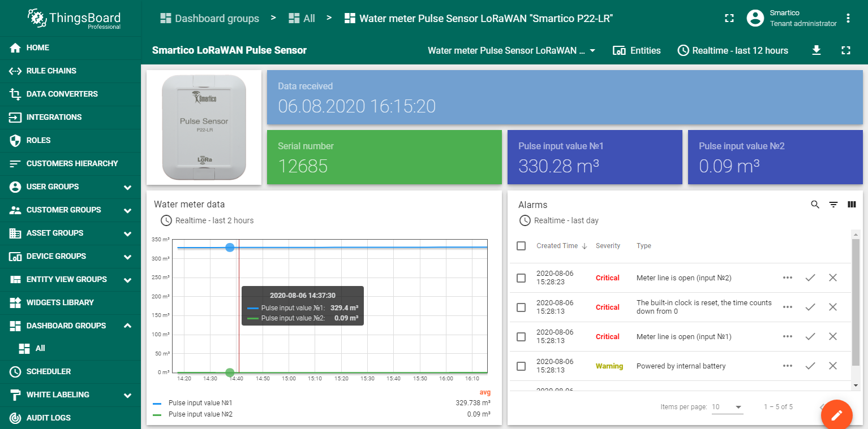Check the Meter line open input №1 alarm
This screenshot has width=868, height=429.
coord(521,337)
